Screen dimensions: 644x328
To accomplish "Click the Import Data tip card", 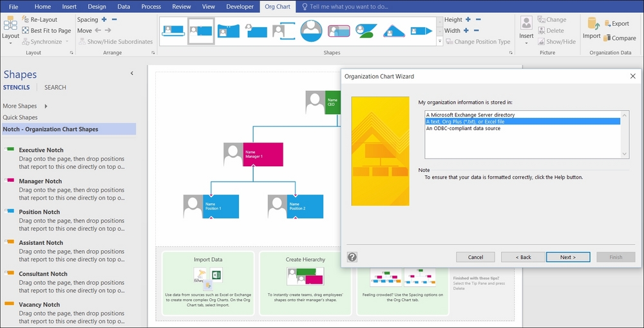I will 208,283.
